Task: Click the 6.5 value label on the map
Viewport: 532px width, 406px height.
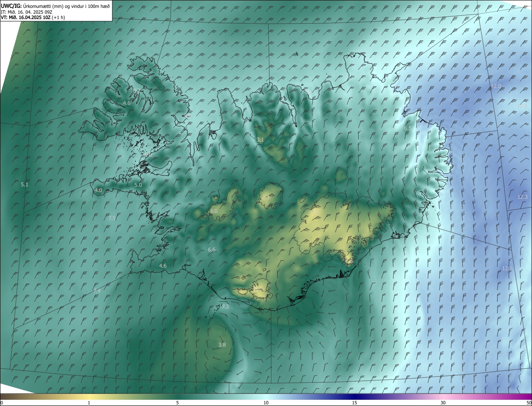Action: click(x=408, y=128)
